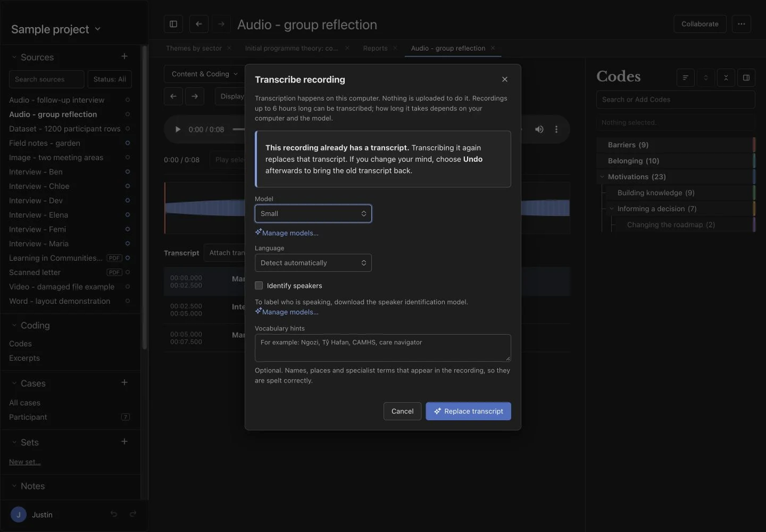Add a new source with plus icon

[124, 56]
